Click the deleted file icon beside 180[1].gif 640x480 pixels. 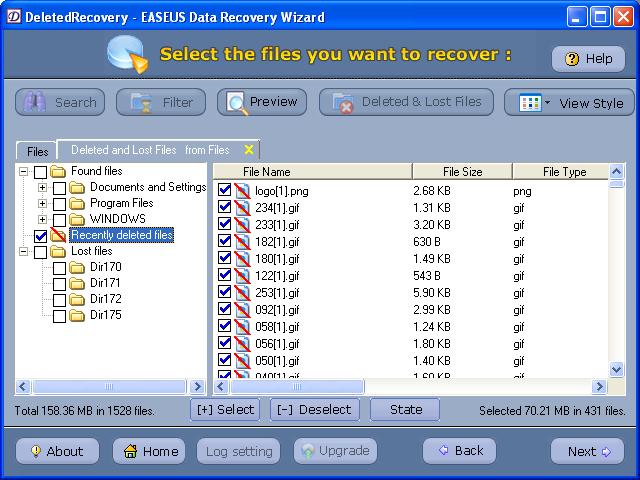pyautogui.click(x=242, y=259)
